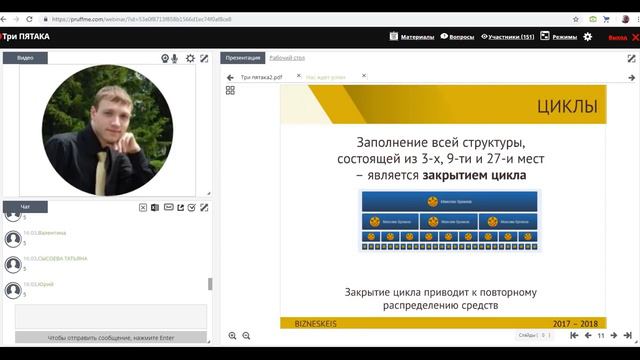Expand presentation panel to fullscreen
640x360 pixels.
coord(631,58)
